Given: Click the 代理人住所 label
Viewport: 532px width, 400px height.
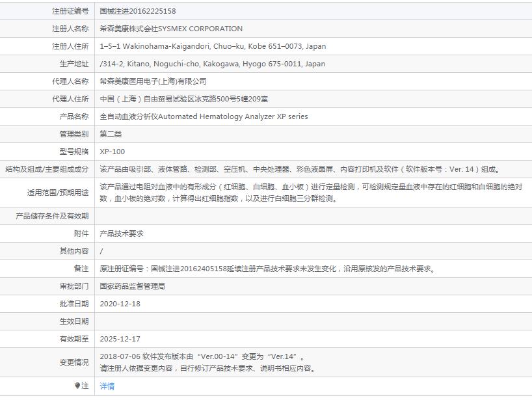Looking at the screenshot, I should click(70, 99).
